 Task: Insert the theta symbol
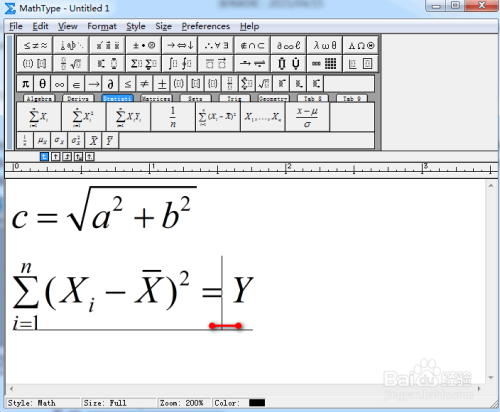pos(42,84)
